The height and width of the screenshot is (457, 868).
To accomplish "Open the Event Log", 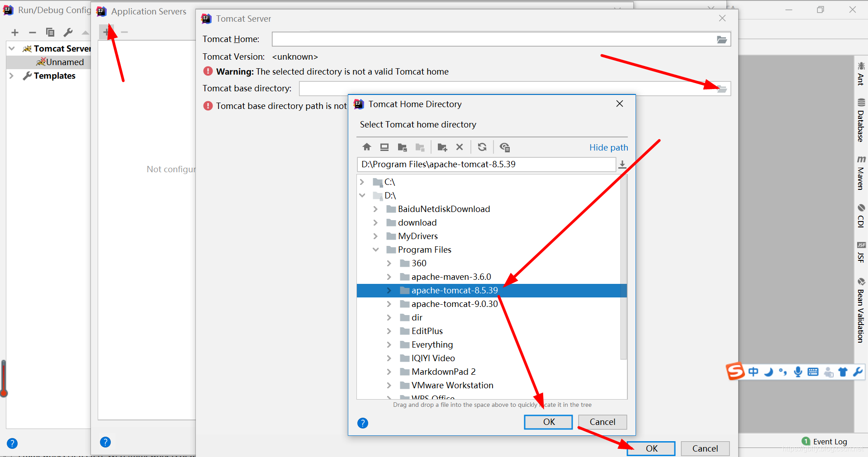I will pyautogui.click(x=825, y=442).
